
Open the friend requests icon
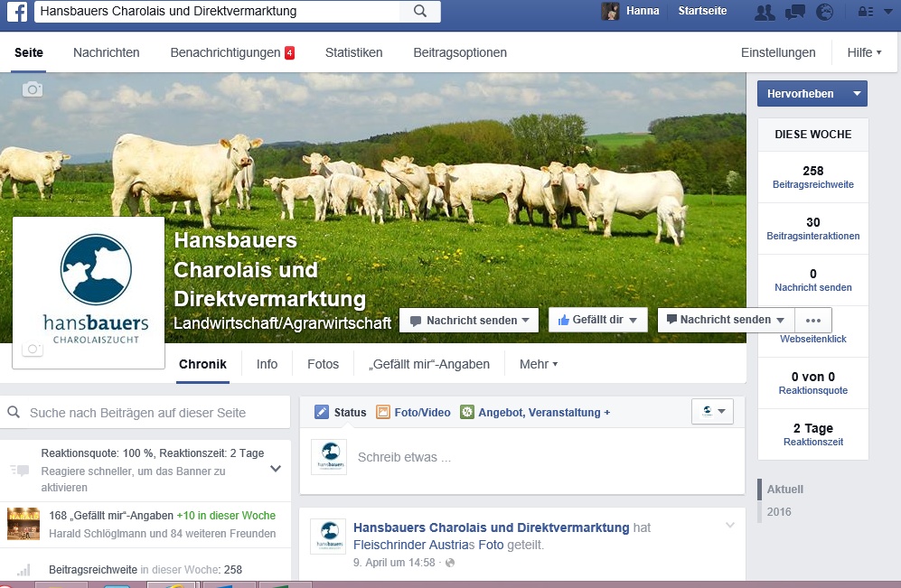coord(765,12)
